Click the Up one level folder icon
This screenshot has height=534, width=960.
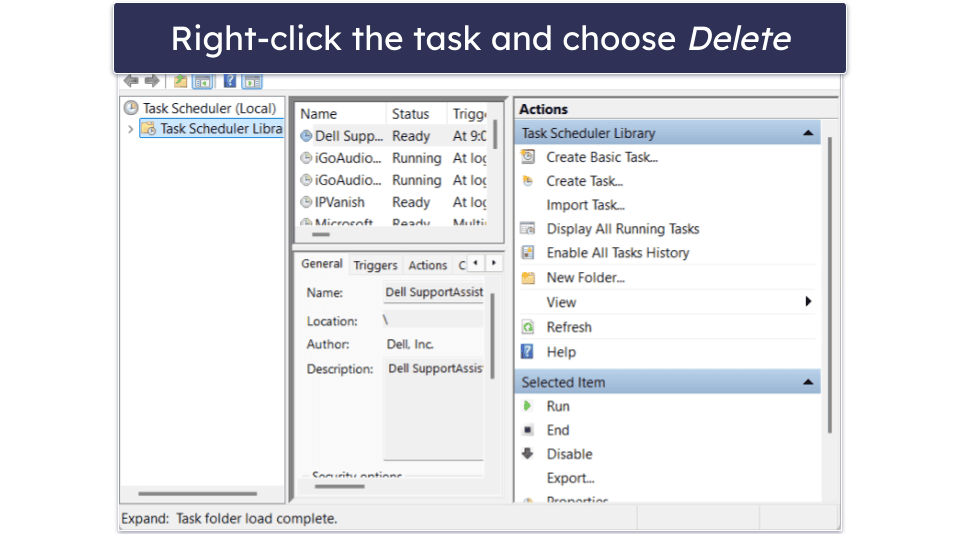(x=180, y=81)
